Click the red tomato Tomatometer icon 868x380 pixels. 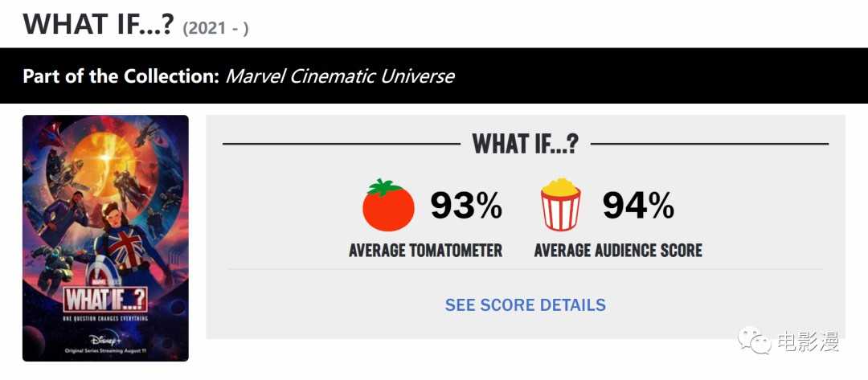point(388,205)
